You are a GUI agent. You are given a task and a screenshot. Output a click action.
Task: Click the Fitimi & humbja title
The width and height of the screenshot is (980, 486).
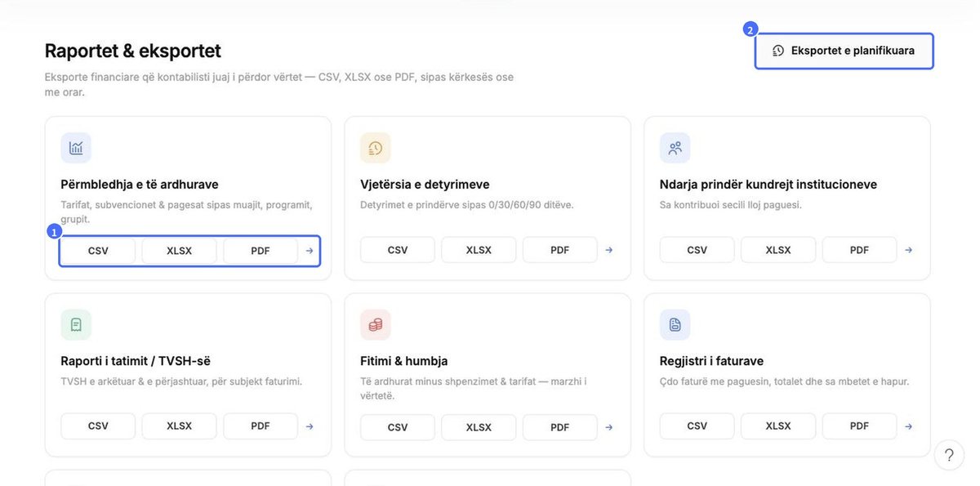pyautogui.click(x=404, y=361)
